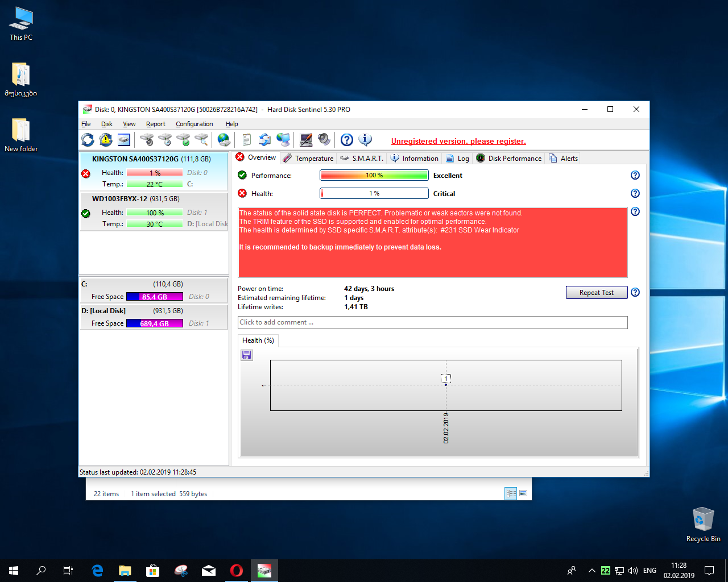Click help icon beside the Performance bar
Image resolution: width=728 pixels, height=582 pixels.
(635, 176)
